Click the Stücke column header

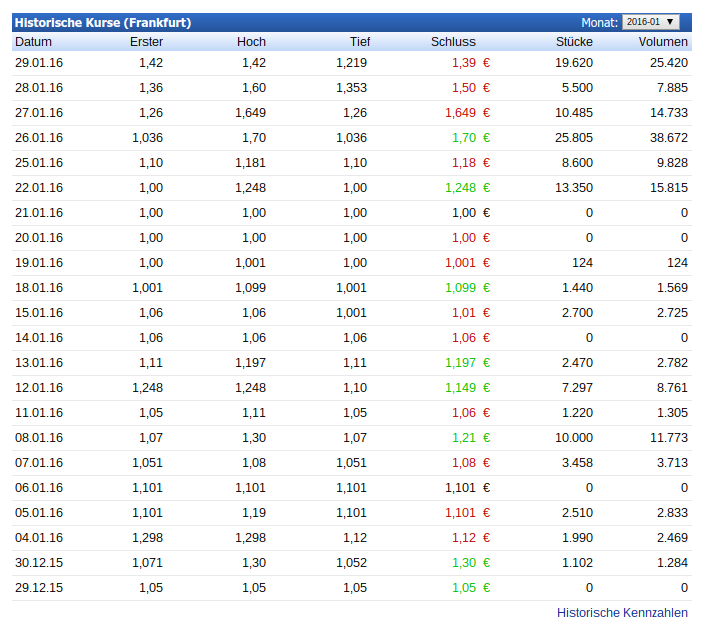(574, 42)
